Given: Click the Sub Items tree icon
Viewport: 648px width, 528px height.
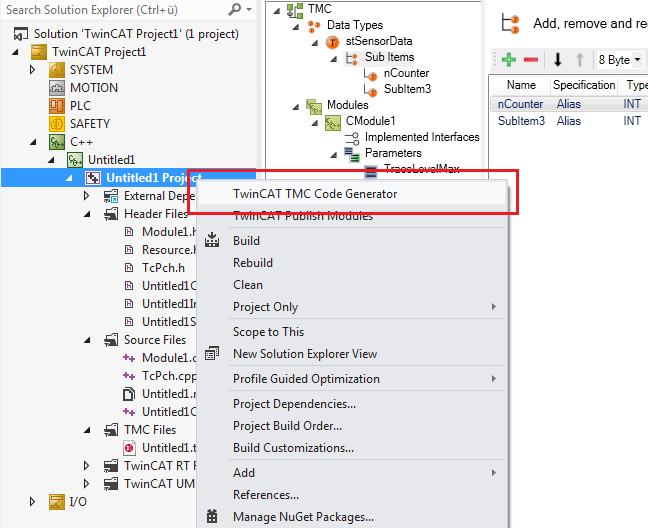Looking at the screenshot, I should (x=352, y=58).
